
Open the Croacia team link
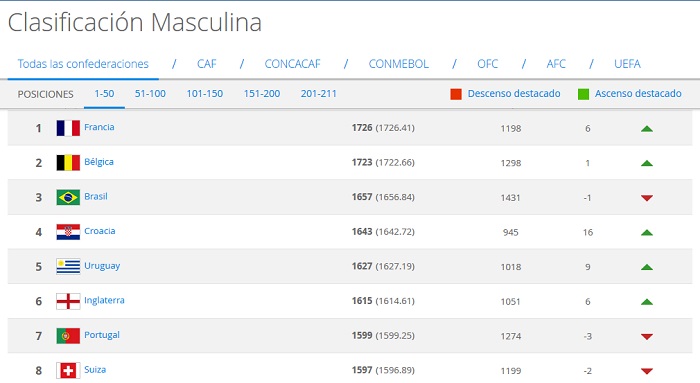[100, 231]
